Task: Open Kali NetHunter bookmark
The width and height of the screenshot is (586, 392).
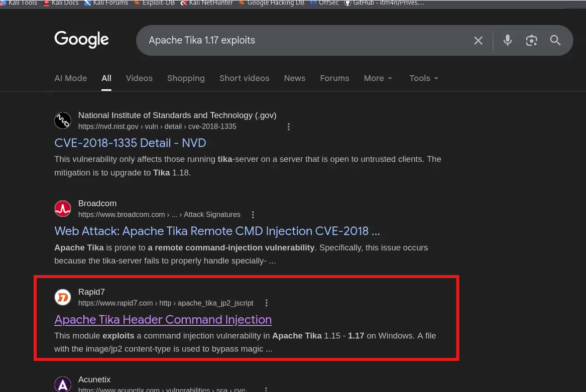Action: (207, 3)
